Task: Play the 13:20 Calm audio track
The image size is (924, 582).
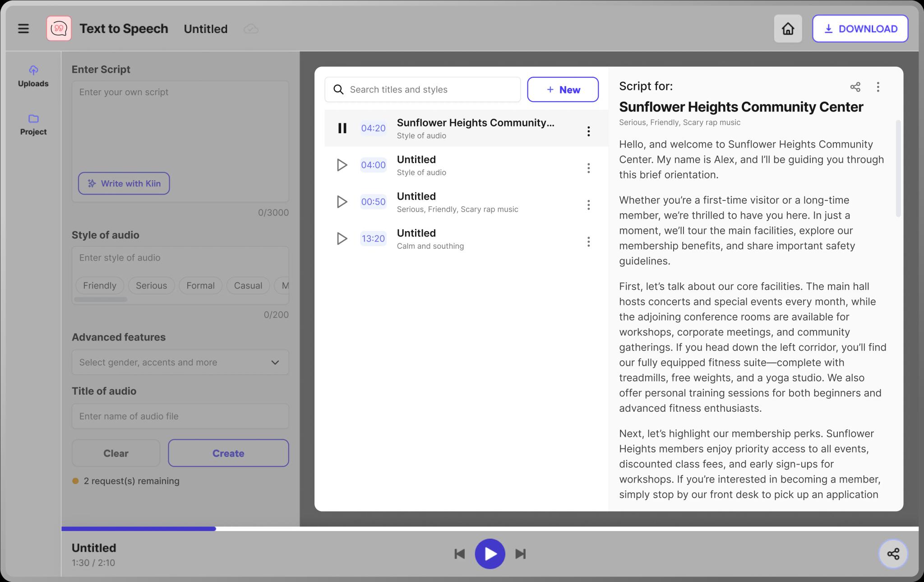Action: pyautogui.click(x=342, y=238)
